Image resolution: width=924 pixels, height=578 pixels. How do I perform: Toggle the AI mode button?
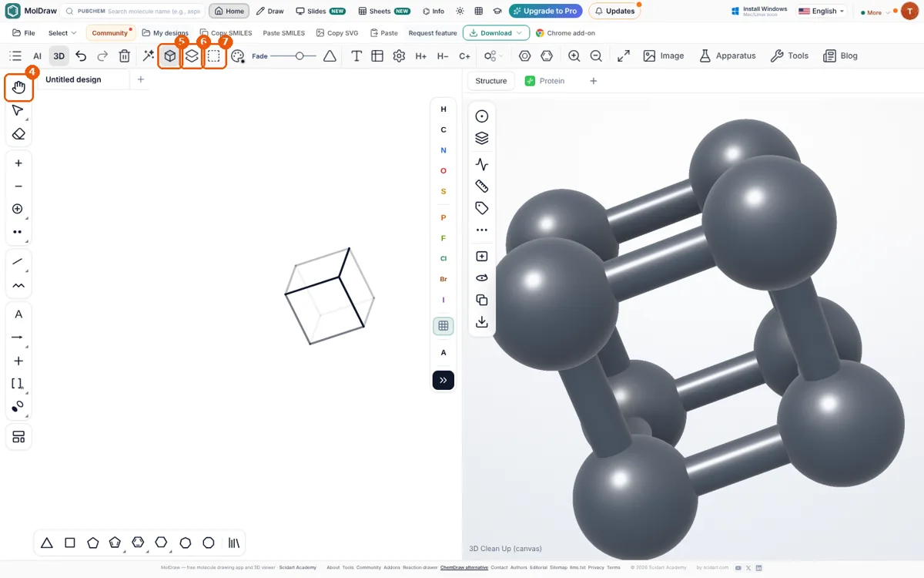click(37, 55)
